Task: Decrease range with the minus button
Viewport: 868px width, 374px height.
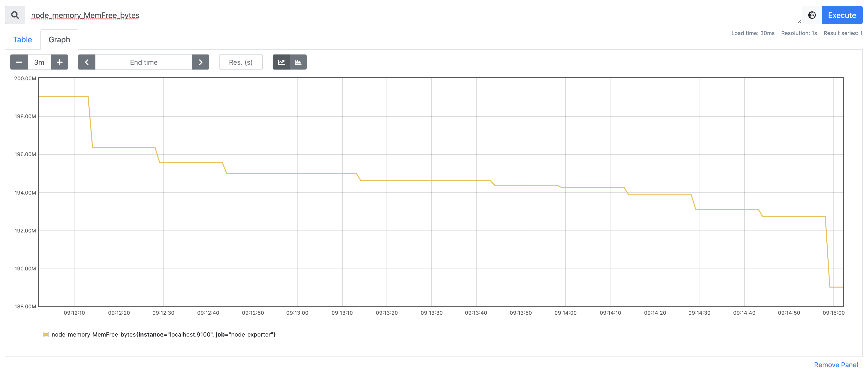Action: click(19, 62)
